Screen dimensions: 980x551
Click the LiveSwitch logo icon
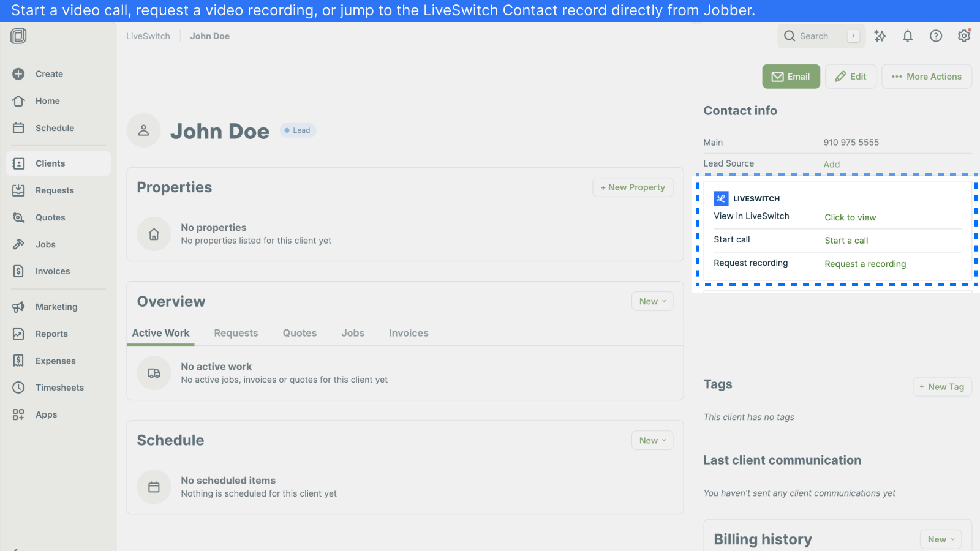(721, 198)
